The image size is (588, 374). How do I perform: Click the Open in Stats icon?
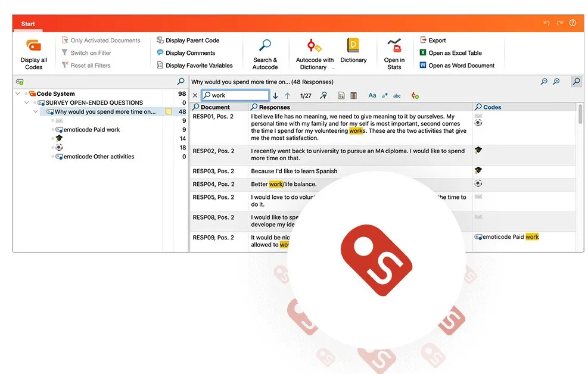coord(394,45)
